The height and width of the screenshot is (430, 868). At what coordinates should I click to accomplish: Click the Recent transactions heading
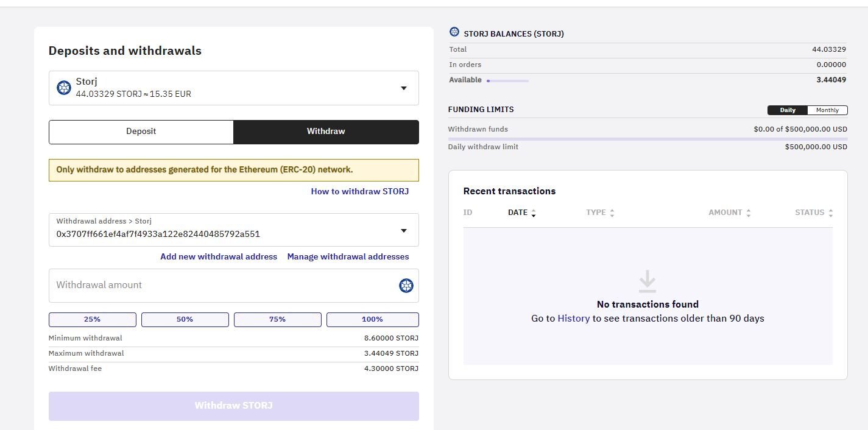pyautogui.click(x=509, y=191)
